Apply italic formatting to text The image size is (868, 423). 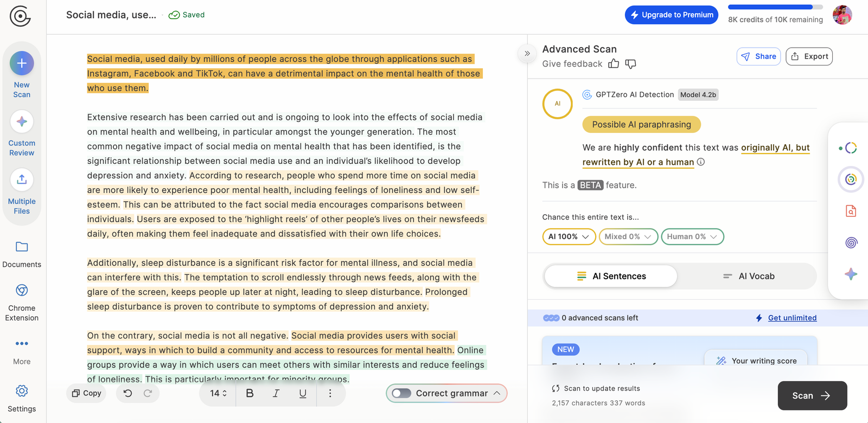click(276, 393)
